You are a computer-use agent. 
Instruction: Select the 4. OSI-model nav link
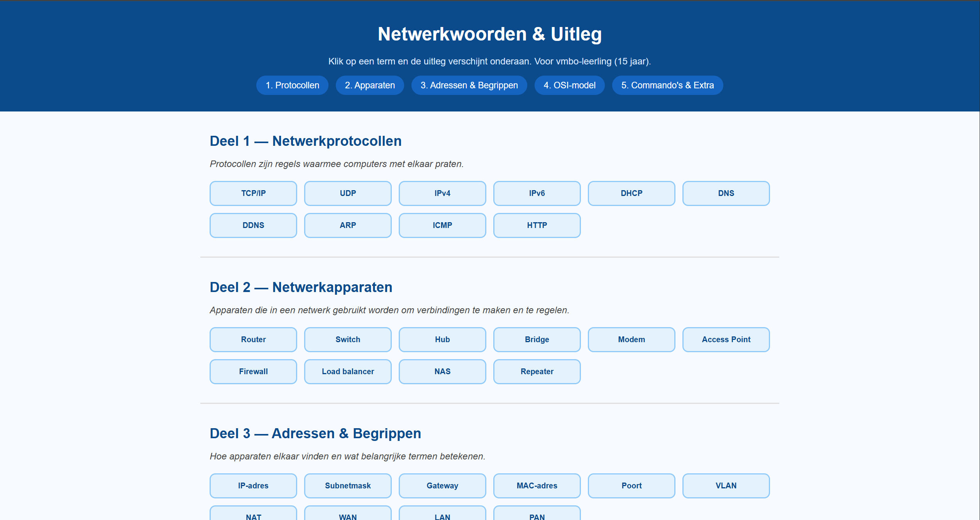[x=569, y=85]
